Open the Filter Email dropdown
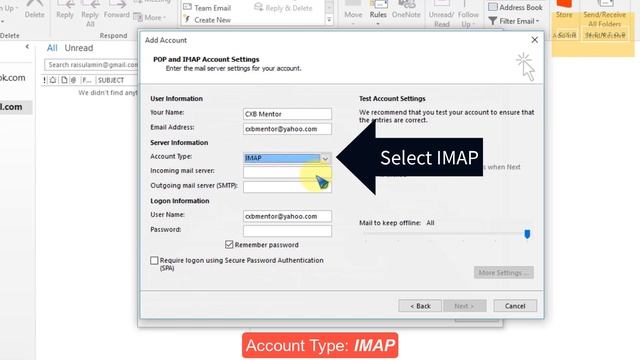Viewport: 640px width, 360px height. point(514,21)
